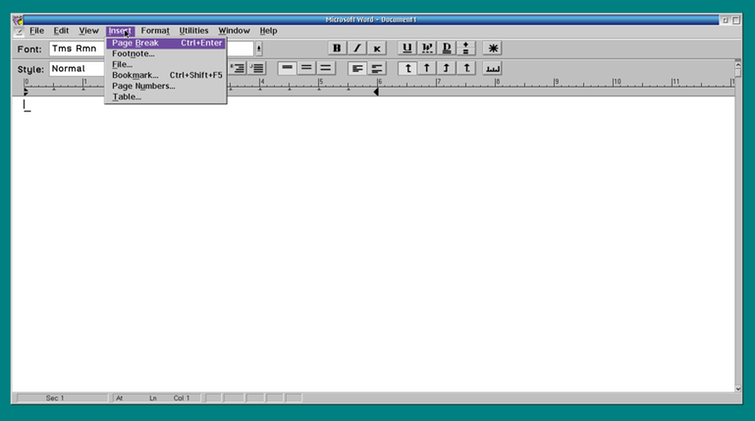The image size is (755, 421).
Task: Toggle Bold formatting button
Action: pyautogui.click(x=337, y=48)
